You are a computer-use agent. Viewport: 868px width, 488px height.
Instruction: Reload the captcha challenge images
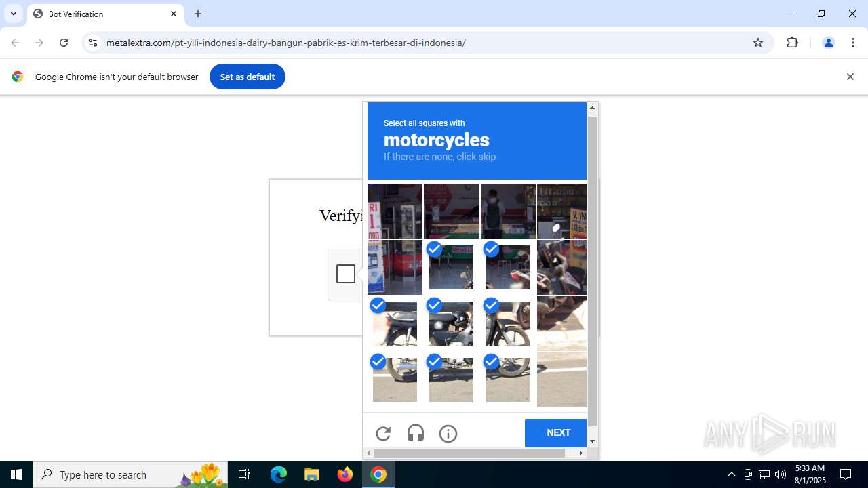tap(383, 434)
